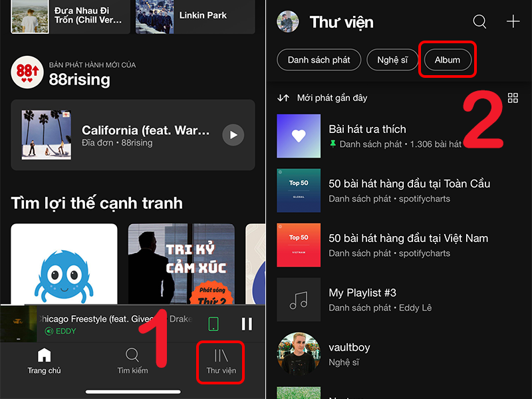
Task: Tap the EDDY speaker icon
Action: pyautogui.click(x=49, y=331)
